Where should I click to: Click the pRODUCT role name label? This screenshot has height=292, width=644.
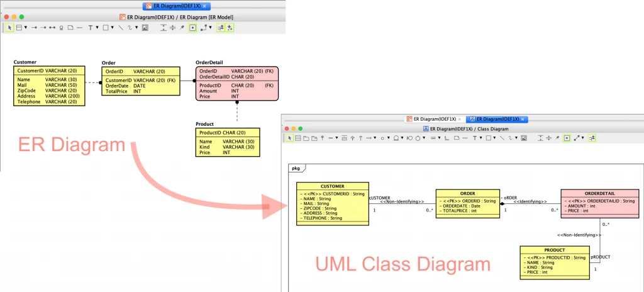click(x=600, y=257)
